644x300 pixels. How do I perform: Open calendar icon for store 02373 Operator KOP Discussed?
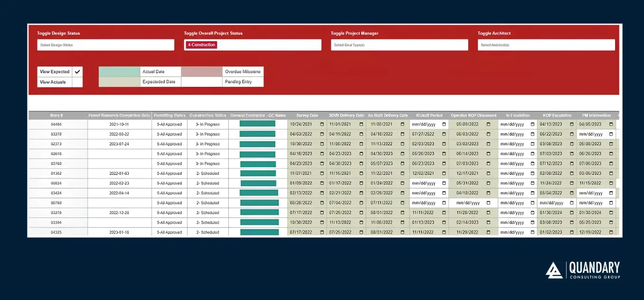coord(488,144)
